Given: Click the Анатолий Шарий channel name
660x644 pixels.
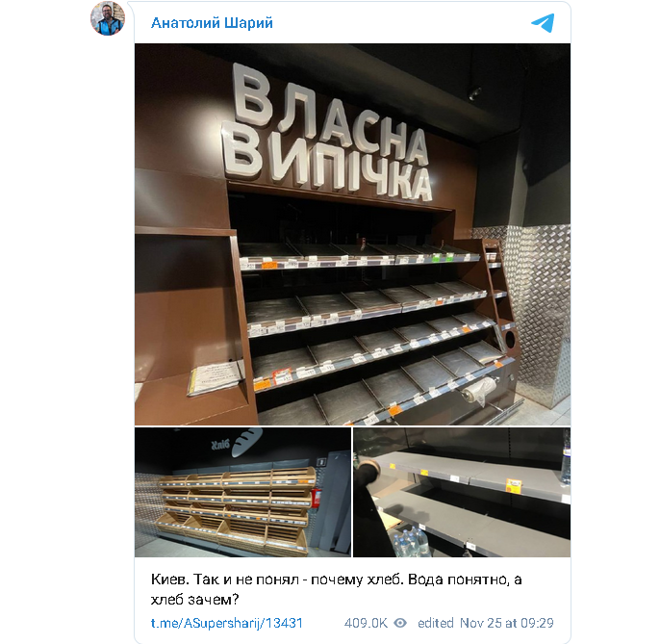Looking at the screenshot, I should (x=212, y=22).
